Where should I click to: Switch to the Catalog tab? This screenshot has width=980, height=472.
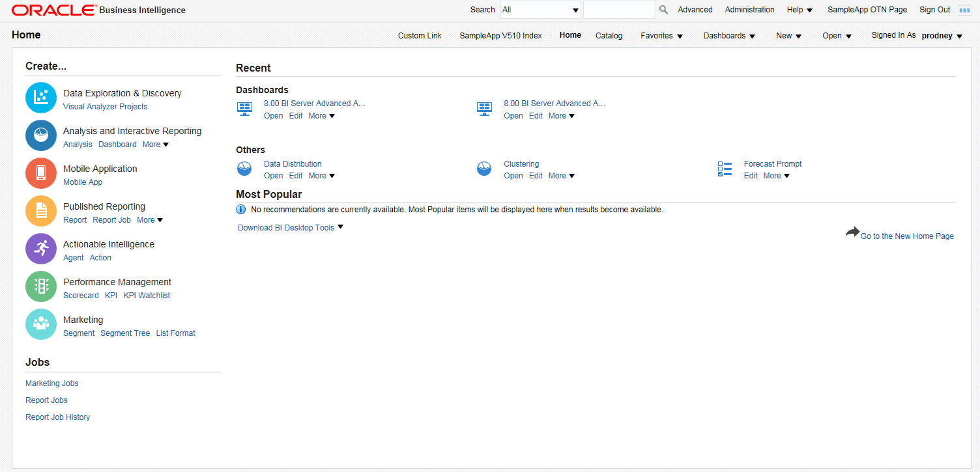609,36
